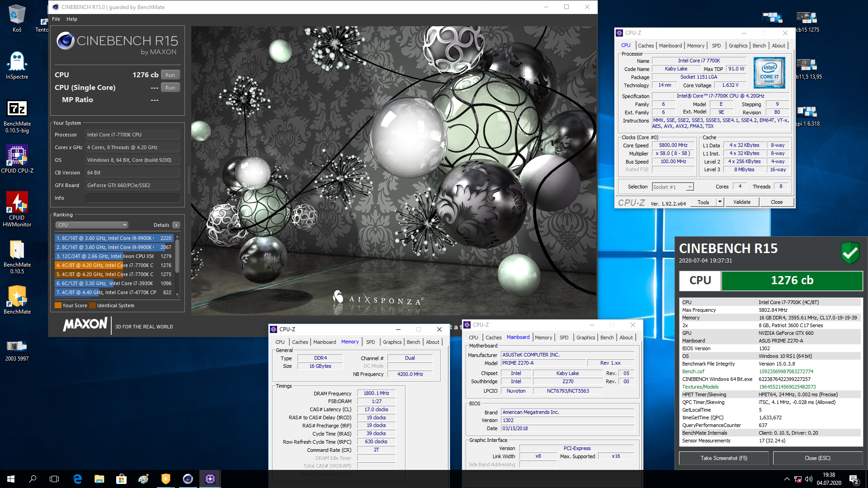
Task: Switch to Bench tab in top CPU-Z window
Action: tap(759, 46)
